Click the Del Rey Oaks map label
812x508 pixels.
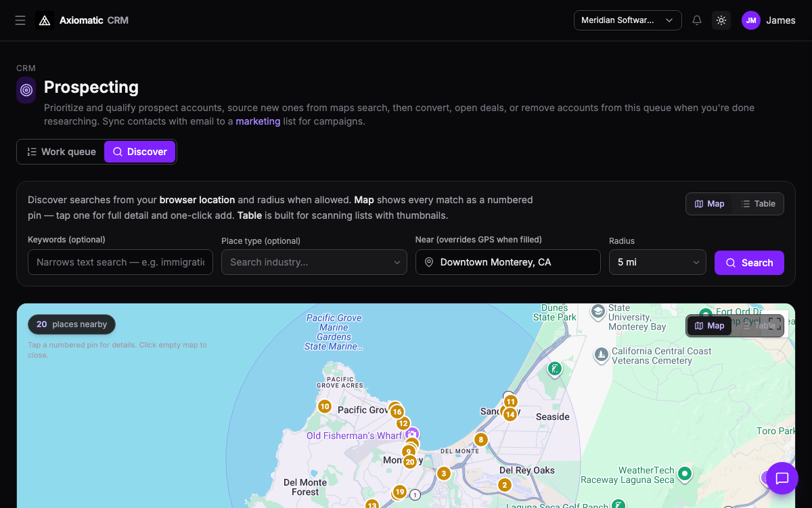[527, 470]
